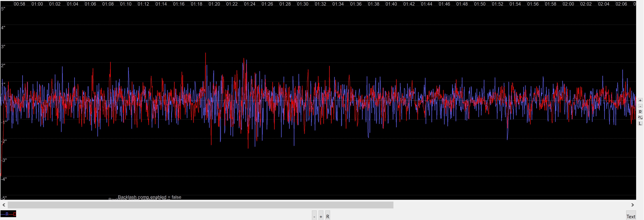The height and width of the screenshot is (220, 644).
Task: Click the 02:00 time marker on the timeline
Action: (x=568, y=4)
